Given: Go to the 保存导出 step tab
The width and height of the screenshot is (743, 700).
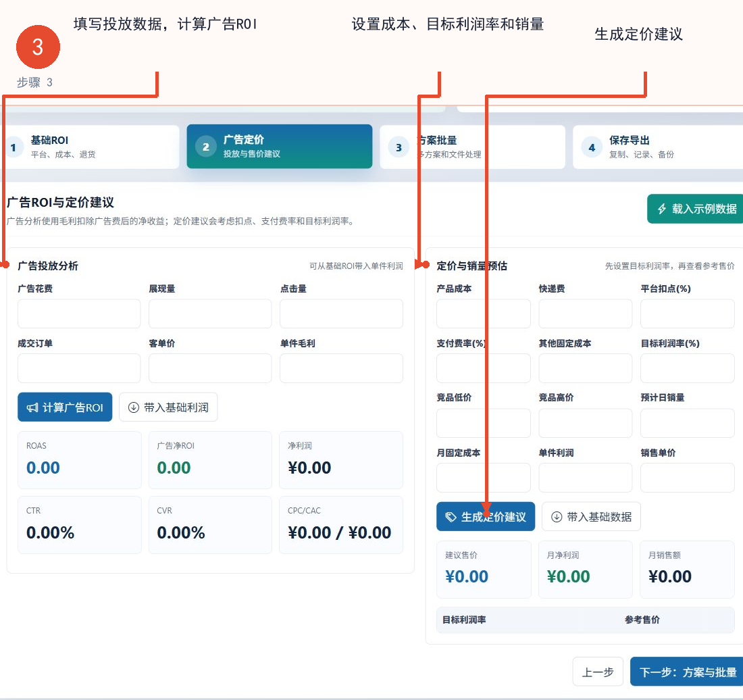Looking at the screenshot, I should [x=659, y=147].
